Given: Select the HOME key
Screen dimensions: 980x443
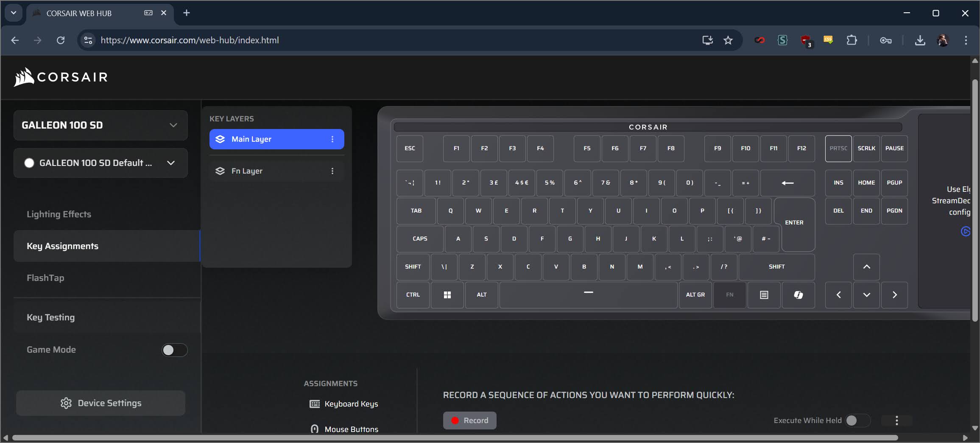Looking at the screenshot, I should (866, 183).
